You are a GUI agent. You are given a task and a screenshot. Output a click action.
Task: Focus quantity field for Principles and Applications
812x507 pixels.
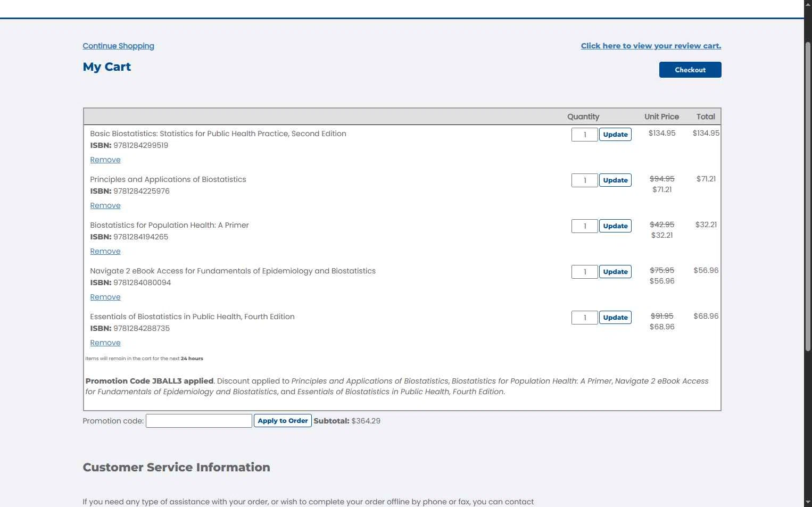584,180
